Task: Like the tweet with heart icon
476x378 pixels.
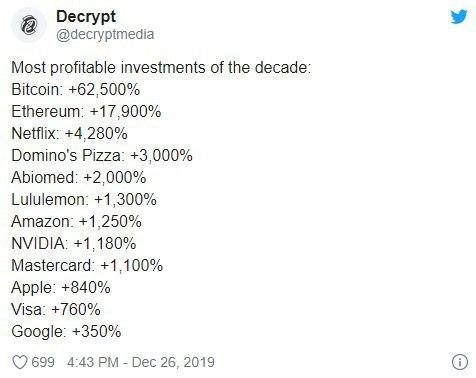Action: [x=20, y=362]
